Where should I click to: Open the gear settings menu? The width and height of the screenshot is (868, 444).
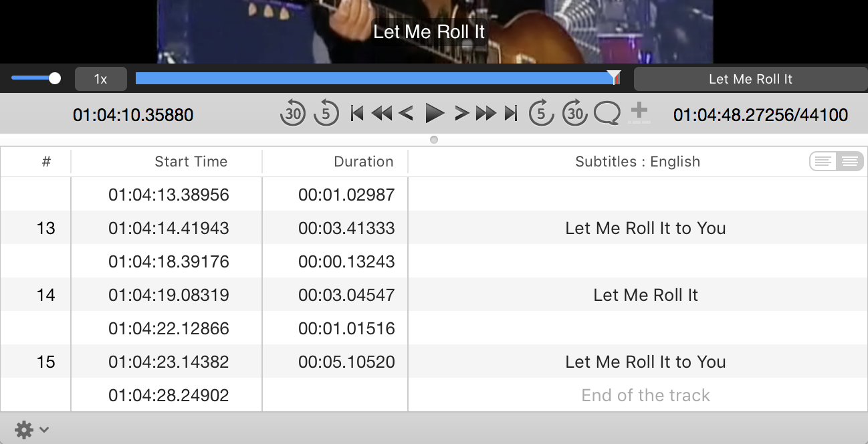[x=31, y=429]
